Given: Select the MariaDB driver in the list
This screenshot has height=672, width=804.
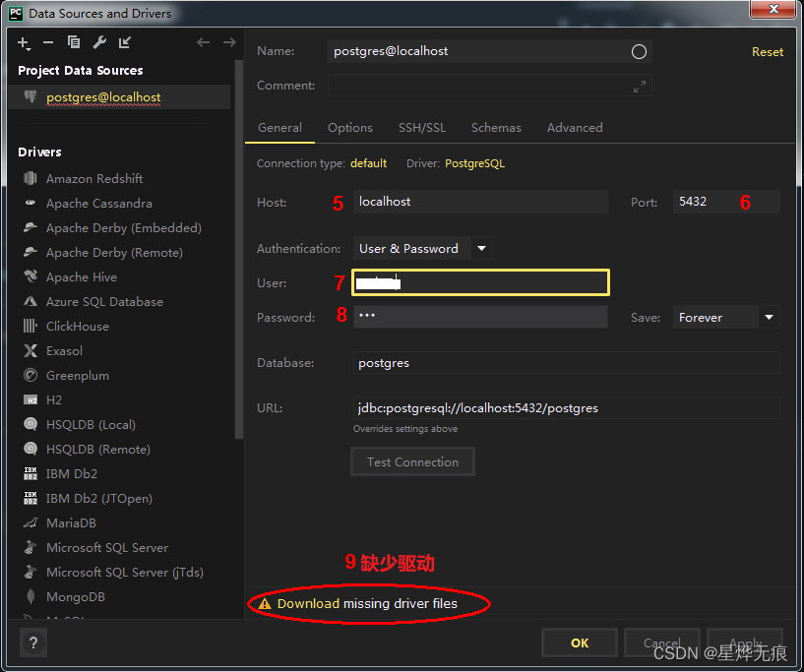Looking at the screenshot, I should (73, 522).
